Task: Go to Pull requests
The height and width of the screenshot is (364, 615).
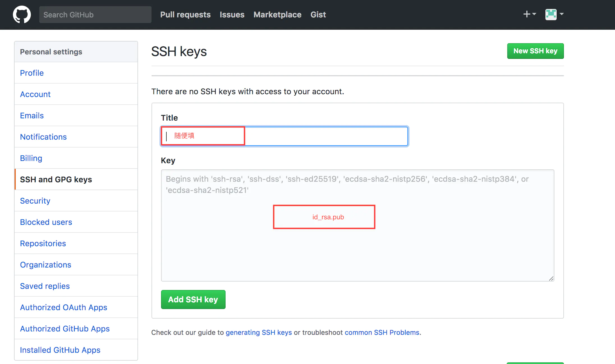Action: pyautogui.click(x=185, y=15)
